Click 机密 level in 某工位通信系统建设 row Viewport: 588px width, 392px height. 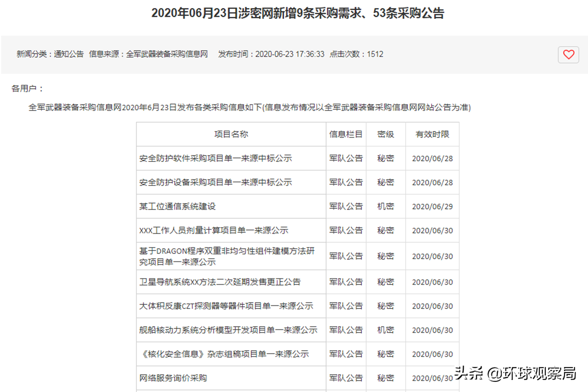(386, 206)
